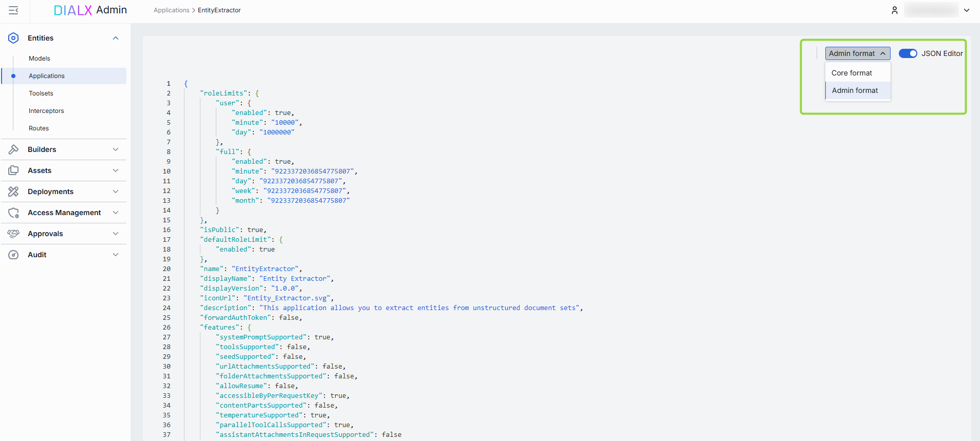Open the user profile icon
Screen dimensions: 980x441
[x=895, y=10]
